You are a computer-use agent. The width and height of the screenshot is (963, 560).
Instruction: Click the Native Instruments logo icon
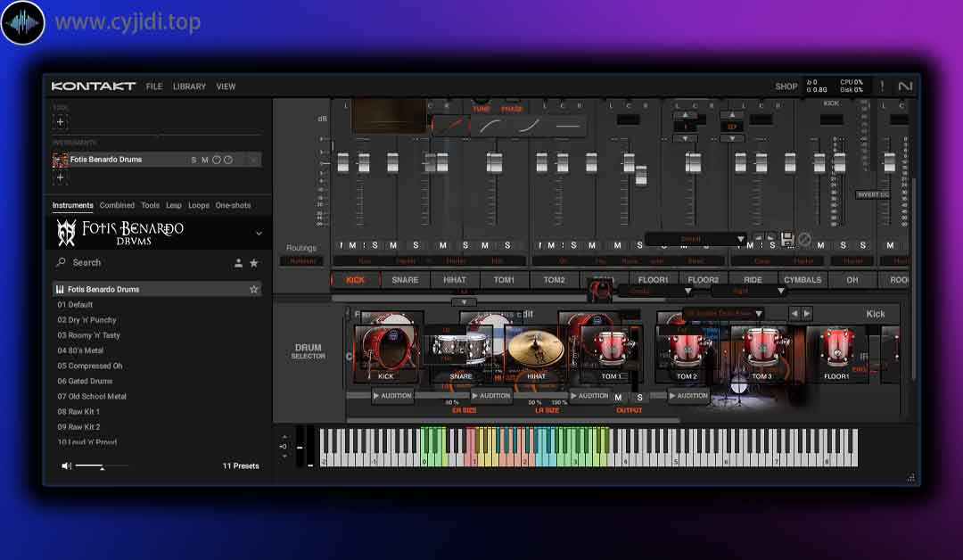pos(905,86)
